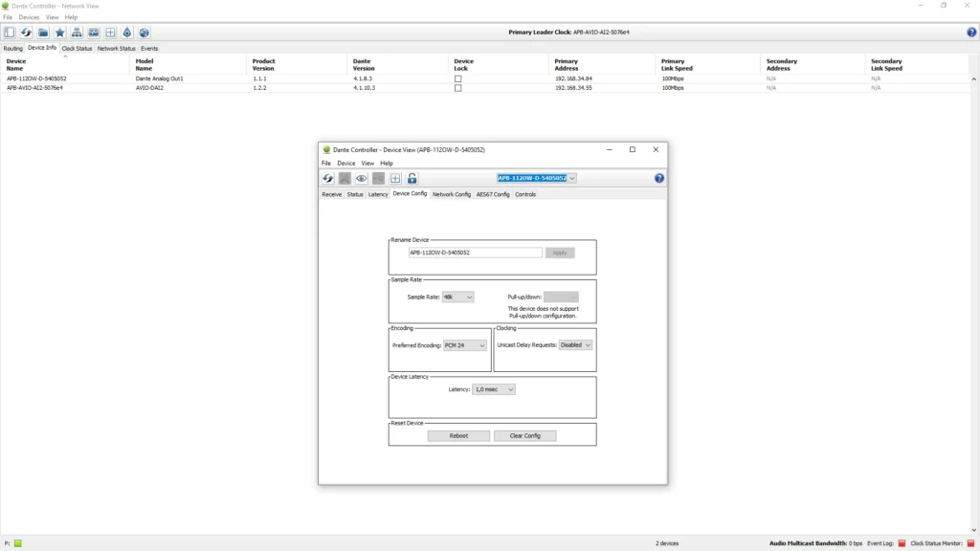Screen dimensions: 980x551
Task: Click the fourth greyed icon in Device View toolbar
Action: pos(378,179)
